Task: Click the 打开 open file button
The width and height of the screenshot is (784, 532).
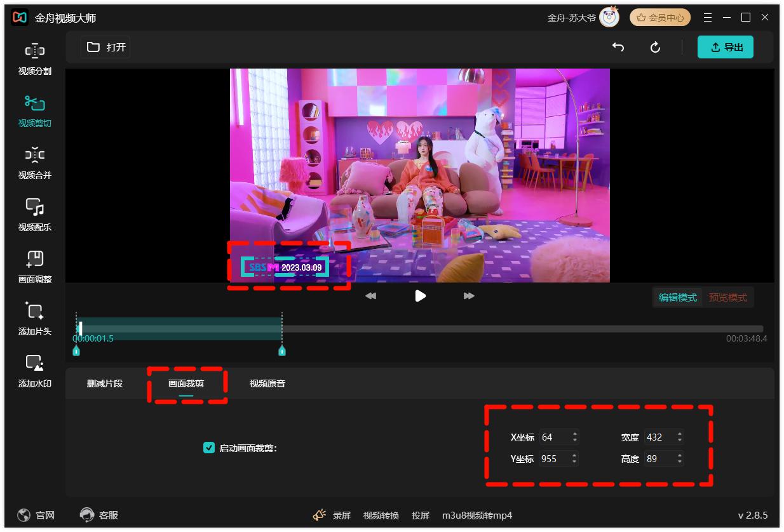Action: 106,48
